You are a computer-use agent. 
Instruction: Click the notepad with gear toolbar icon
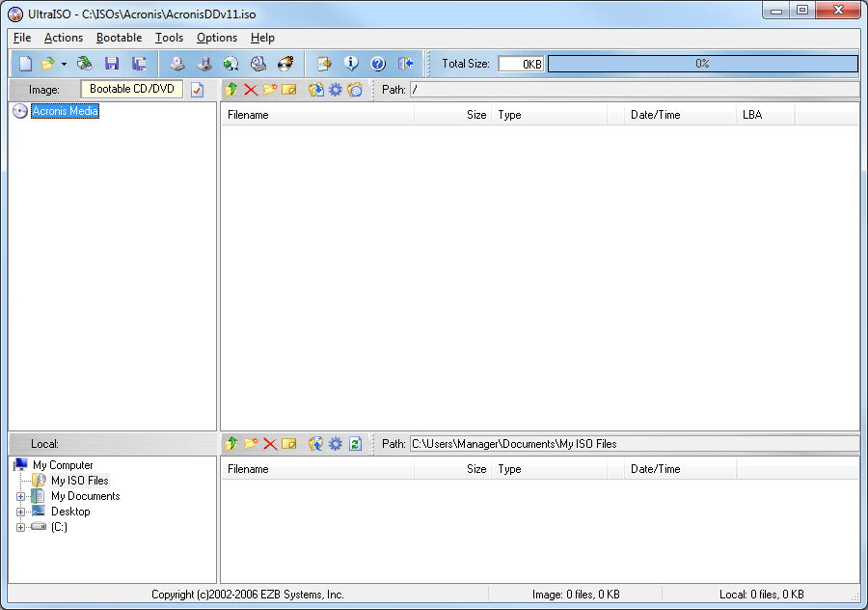[324, 64]
